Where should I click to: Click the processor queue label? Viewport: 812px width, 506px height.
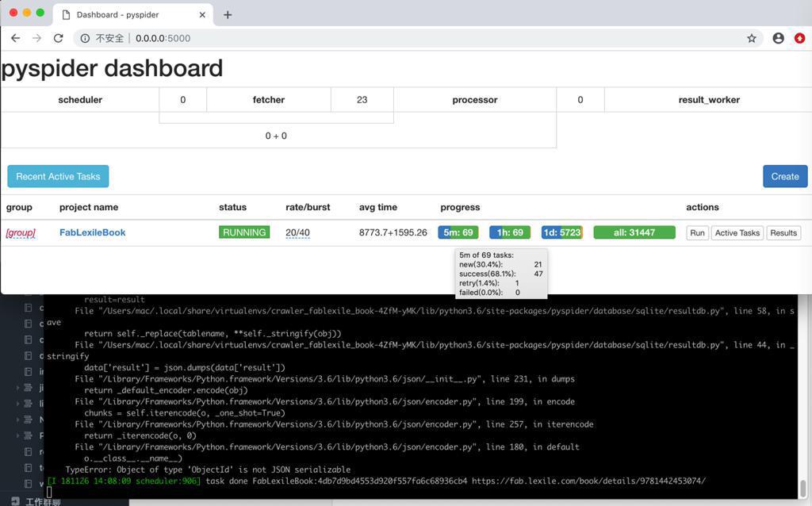[475, 99]
